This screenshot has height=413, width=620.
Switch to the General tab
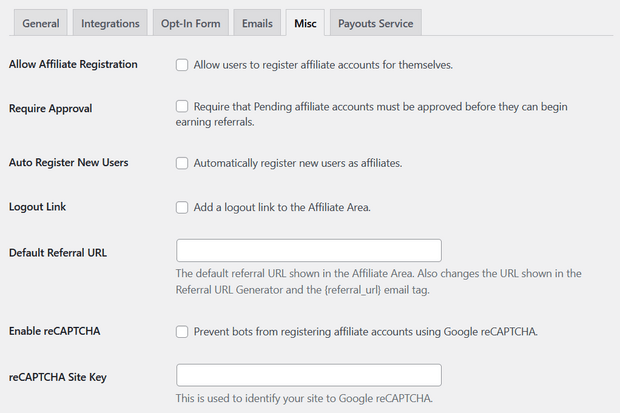click(41, 23)
